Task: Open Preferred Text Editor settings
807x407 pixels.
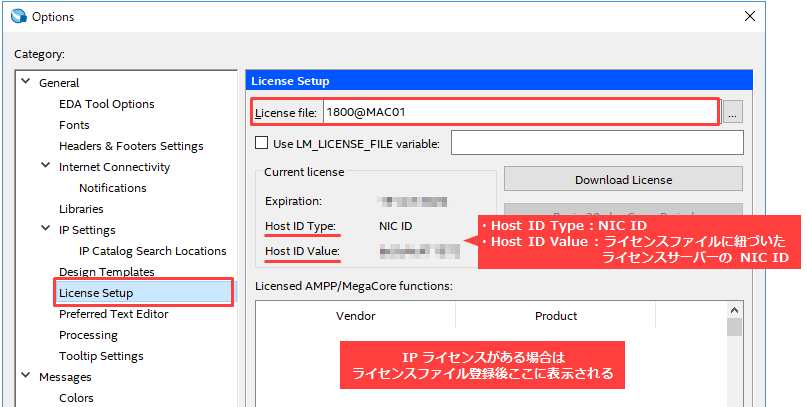Action: point(114,314)
